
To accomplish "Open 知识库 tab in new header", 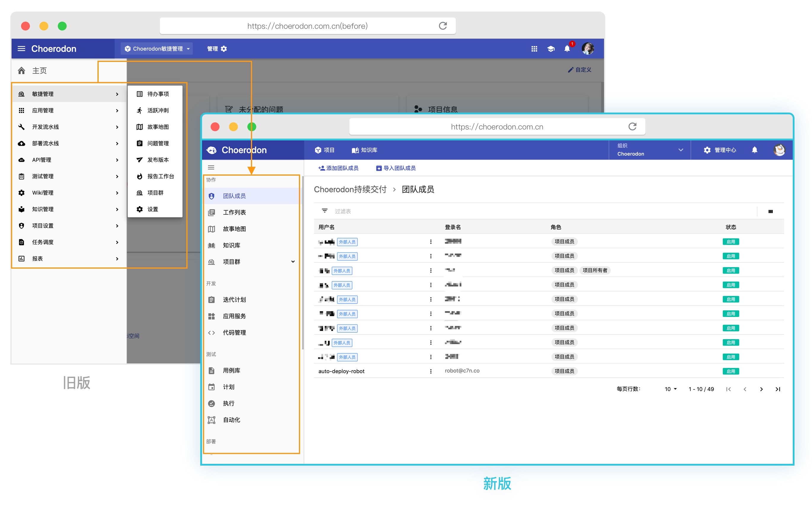I will 364,150.
